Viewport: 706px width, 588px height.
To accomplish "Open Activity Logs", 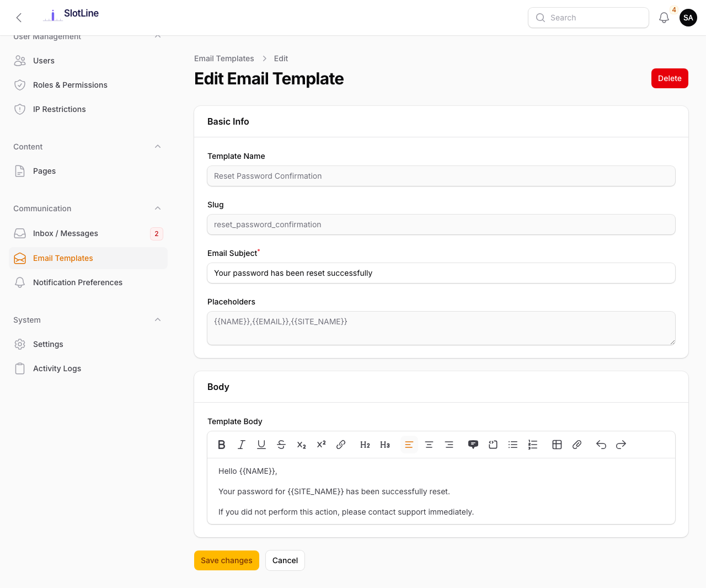I will tap(88, 368).
